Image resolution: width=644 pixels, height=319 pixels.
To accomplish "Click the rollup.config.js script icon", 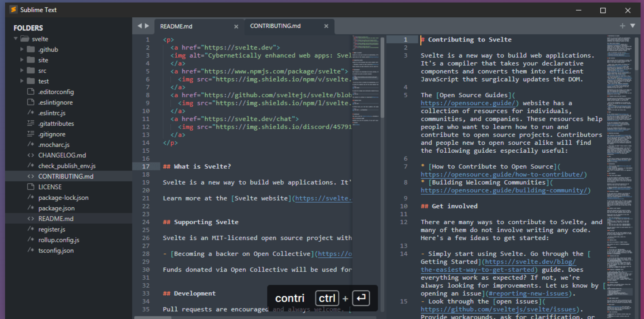I will point(31,239).
